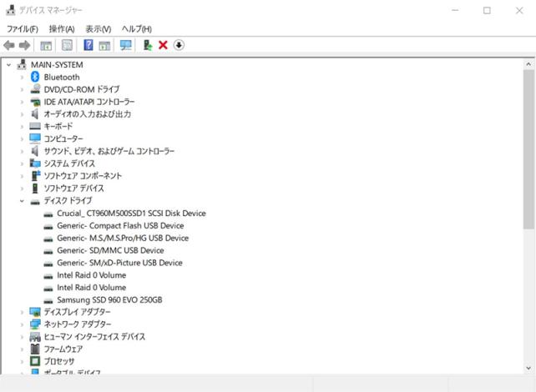Select Generic- Compact Flash USB Device
This screenshot has height=392, width=536.
pos(120,226)
